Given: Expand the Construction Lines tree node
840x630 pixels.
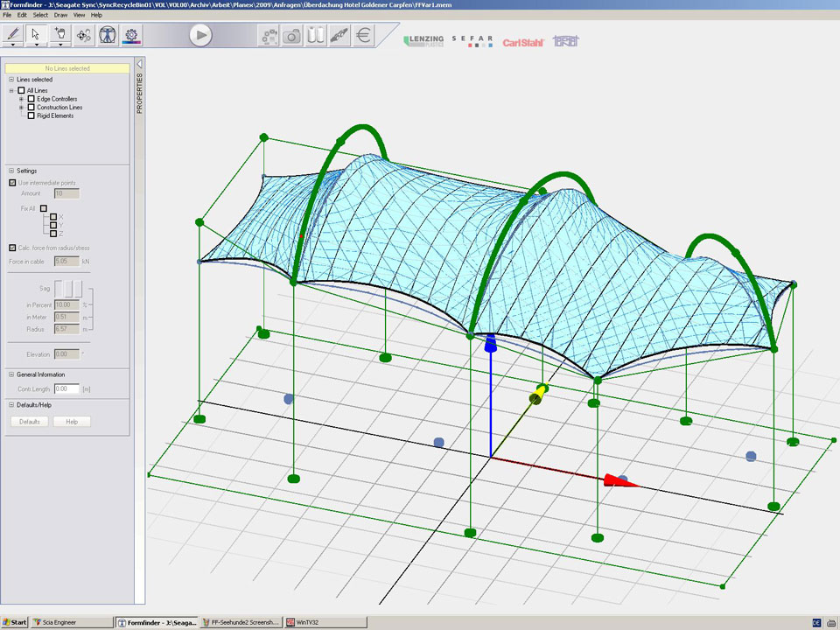Looking at the screenshot, I should click(22, 108).
